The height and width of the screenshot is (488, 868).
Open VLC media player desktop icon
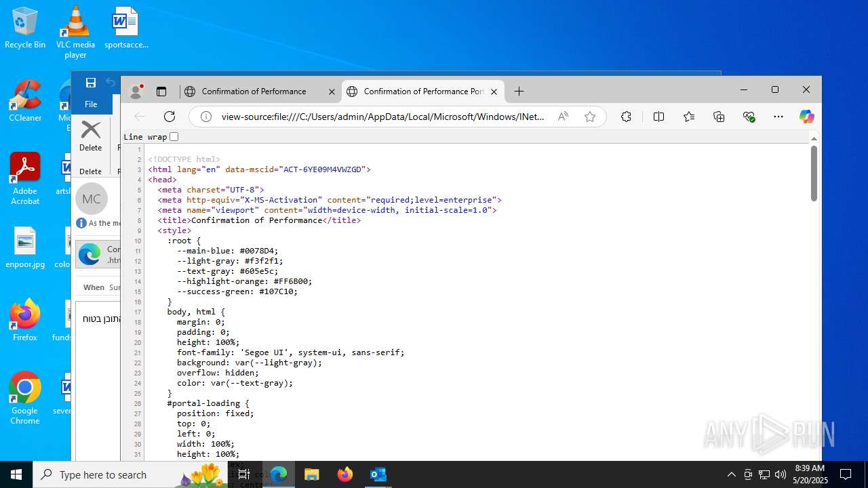point(75,33)
